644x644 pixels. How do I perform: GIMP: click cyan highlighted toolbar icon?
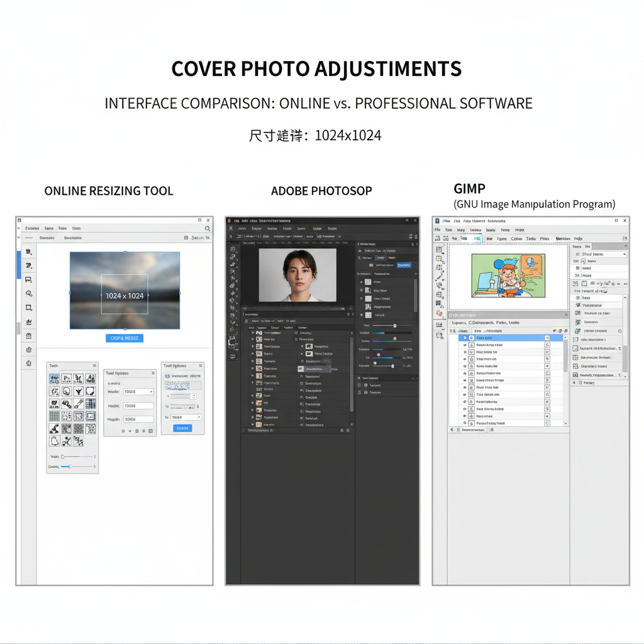pyautogui.click(x=477, y=238)
